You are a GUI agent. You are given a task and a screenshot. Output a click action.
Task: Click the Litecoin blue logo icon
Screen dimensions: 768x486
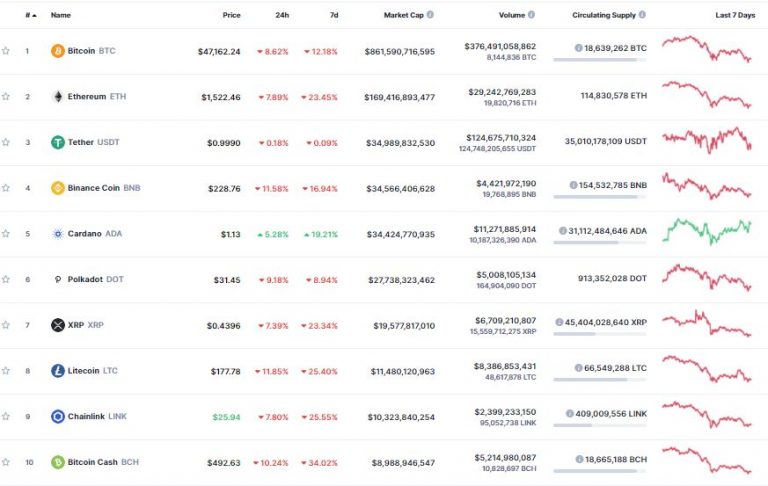[58, 371]
